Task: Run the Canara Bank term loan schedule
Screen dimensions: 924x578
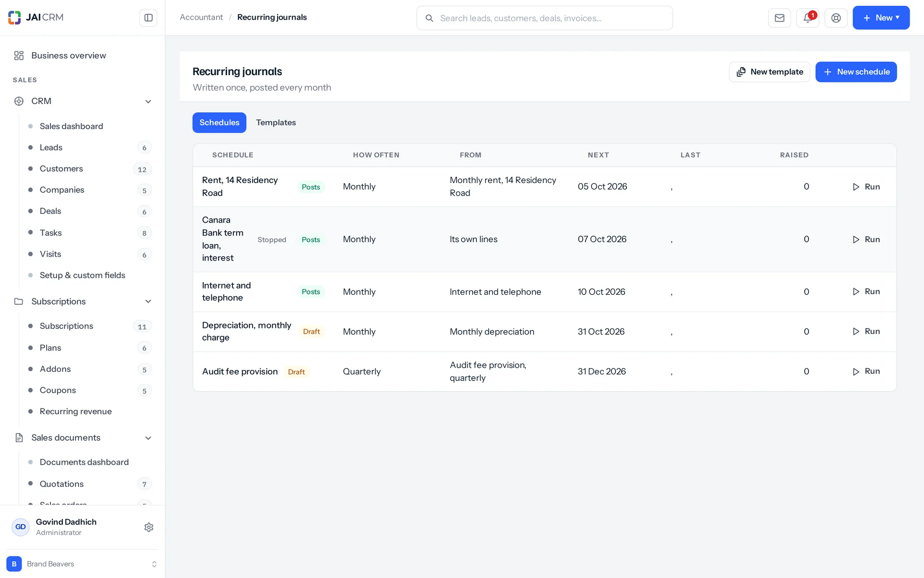Action: pos(866,239)
